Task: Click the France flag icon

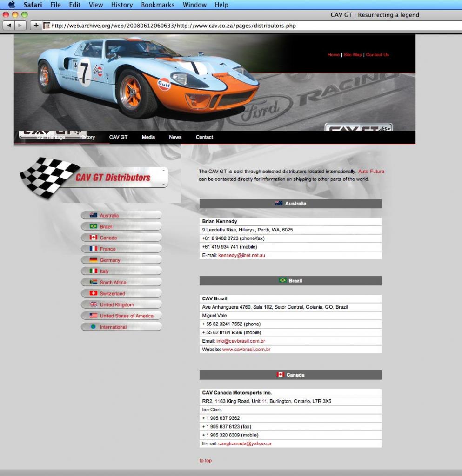Action: (93, 249)
